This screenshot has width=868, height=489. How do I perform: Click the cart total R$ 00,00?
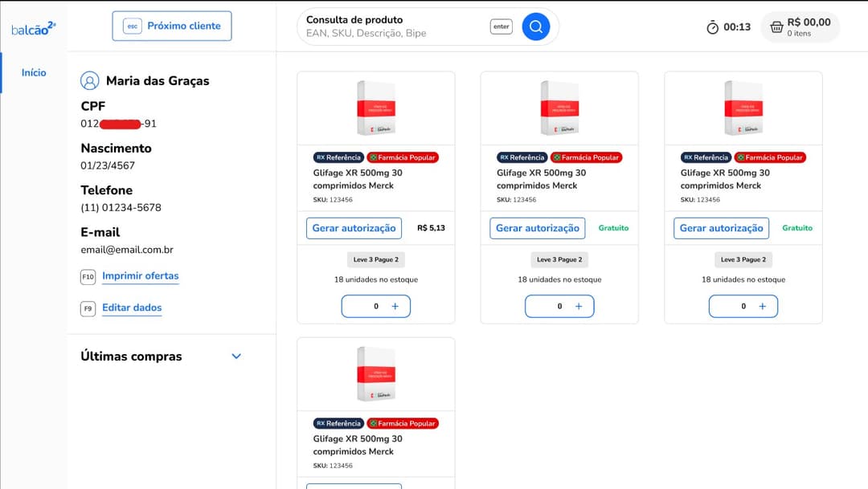coord(809,22)
